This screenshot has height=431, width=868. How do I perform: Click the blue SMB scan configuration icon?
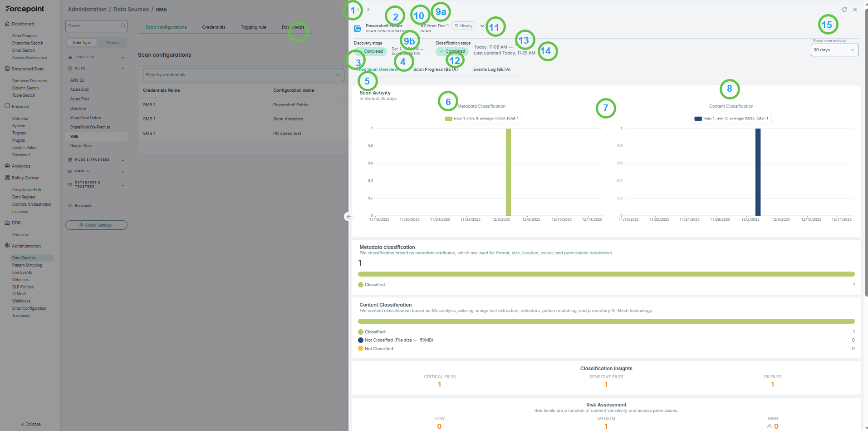[x=358, y=29]
